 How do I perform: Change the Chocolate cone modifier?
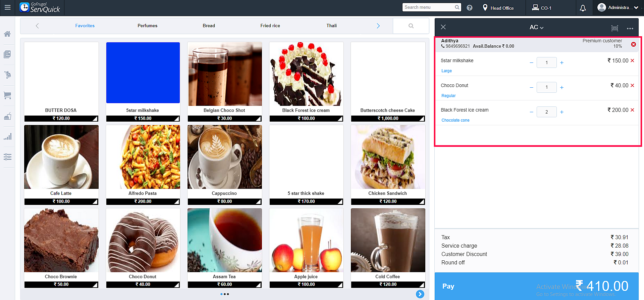tap(455, 120)
